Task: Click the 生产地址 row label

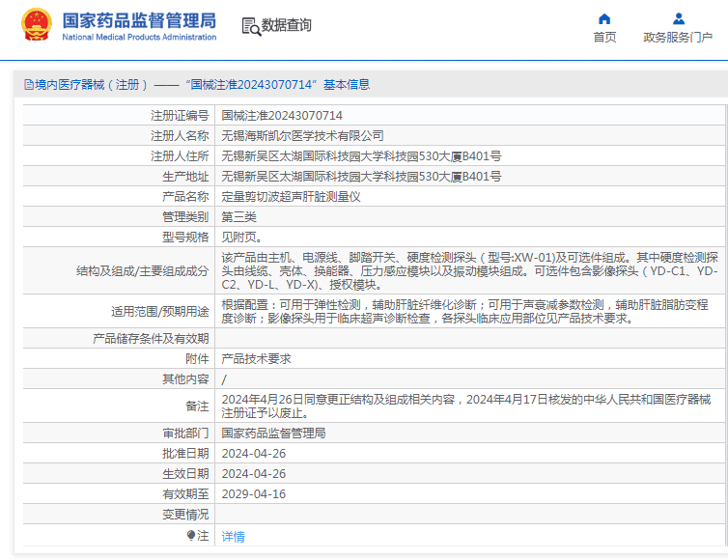Action: pos(185,177)
